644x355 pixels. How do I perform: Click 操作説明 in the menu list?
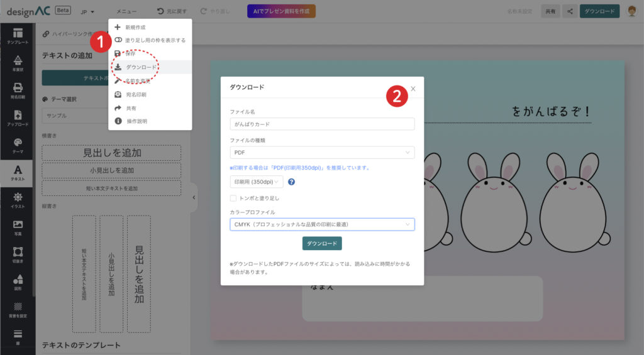click(136, 121)
